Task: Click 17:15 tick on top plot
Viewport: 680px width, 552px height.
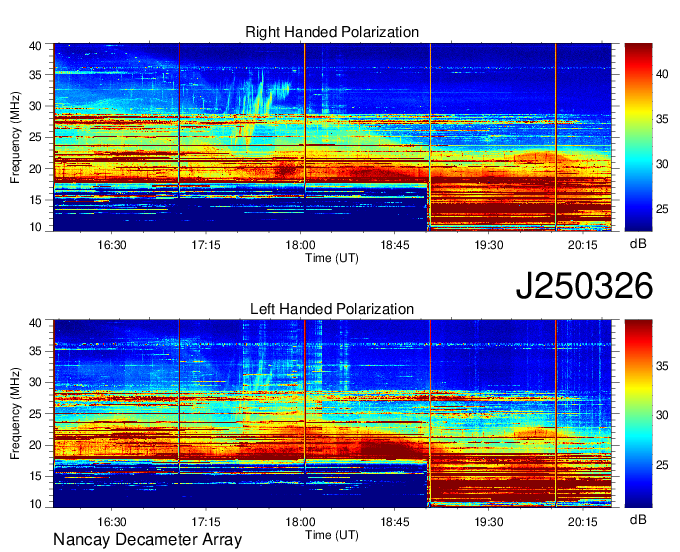Action: tap(206, 245)
